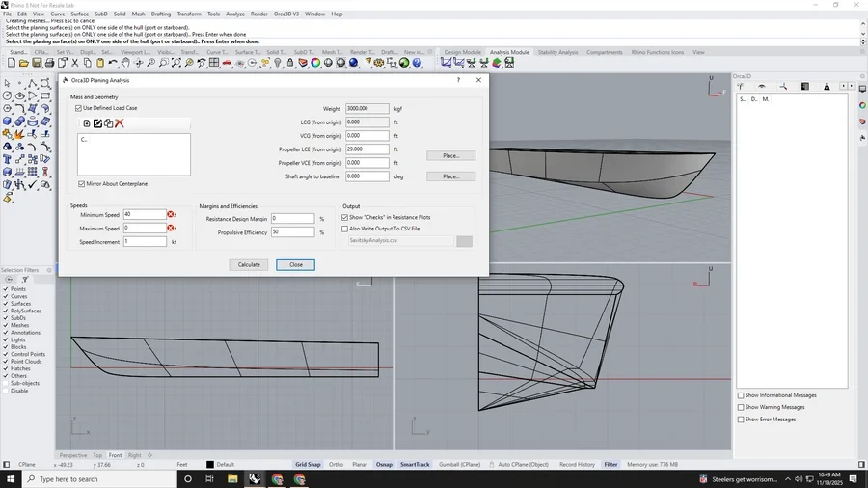Viewport: 868px width, 488px height.
Task: Open File Explorer from the taskbar
Action: coord(232,479)
